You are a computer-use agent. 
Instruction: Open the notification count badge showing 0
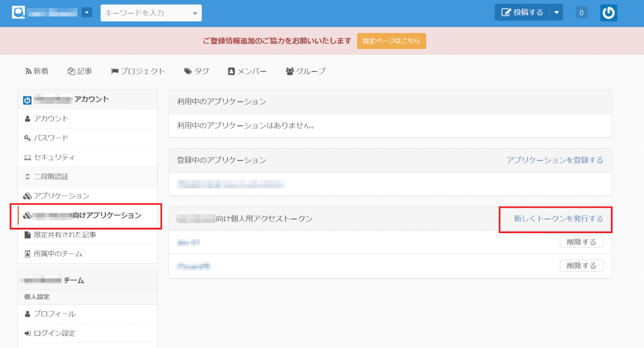point(581,13)
